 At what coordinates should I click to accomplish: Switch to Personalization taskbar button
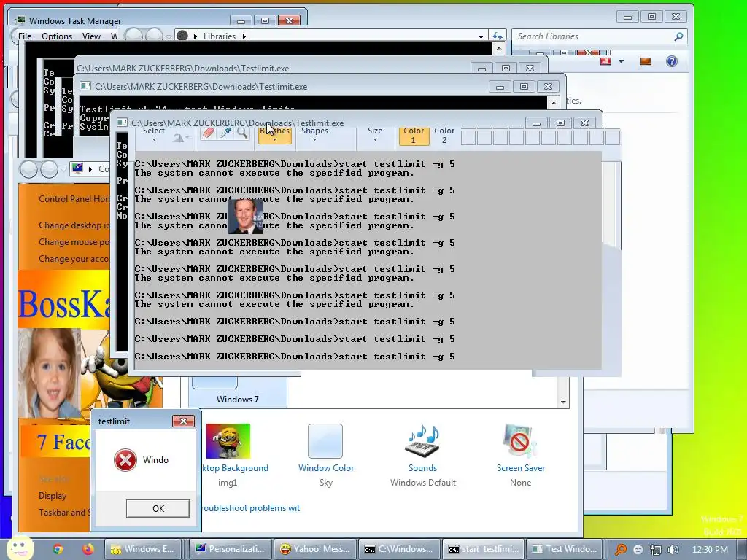coord(231,549)
